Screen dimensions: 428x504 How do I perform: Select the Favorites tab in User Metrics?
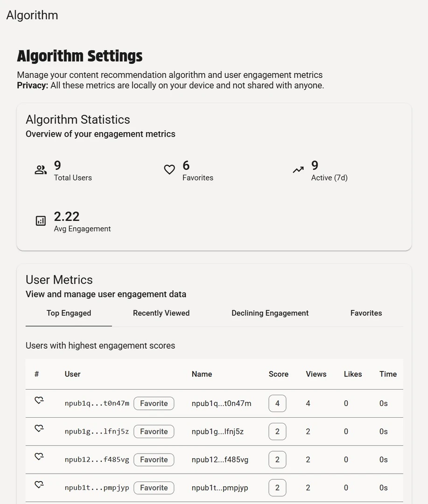(366, 313)
